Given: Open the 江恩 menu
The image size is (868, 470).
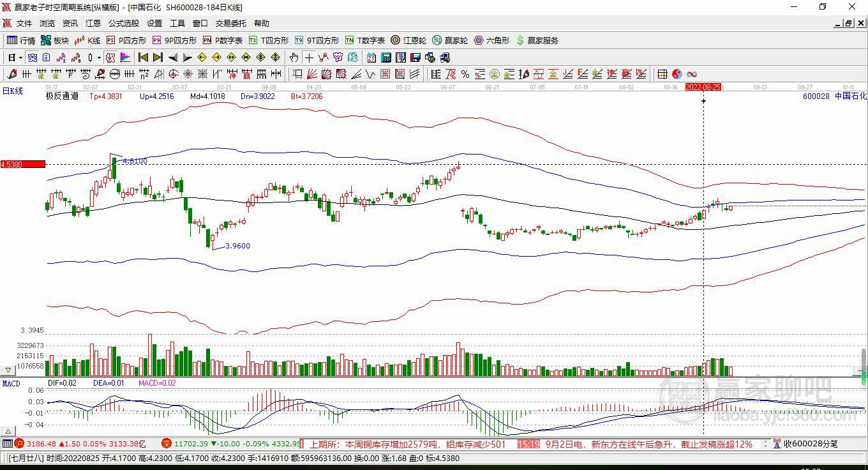Looking at the screenshot, I should tap(93, 24).
